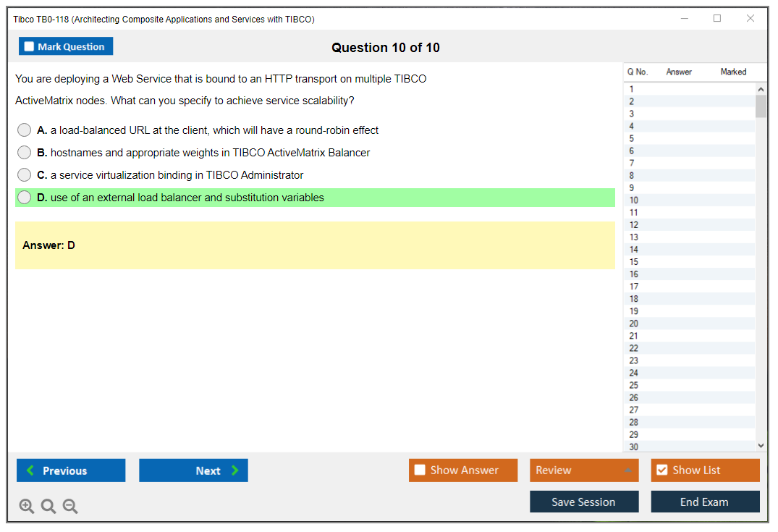This screenshot has width=778, height=532.
Task: Maximize the exam window
Action: click(x=717, y=19)
